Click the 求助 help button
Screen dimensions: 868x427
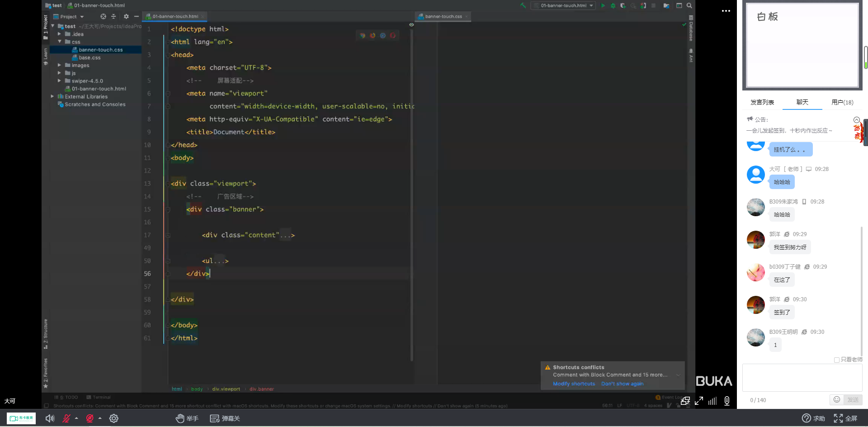[x=813, y=418]
